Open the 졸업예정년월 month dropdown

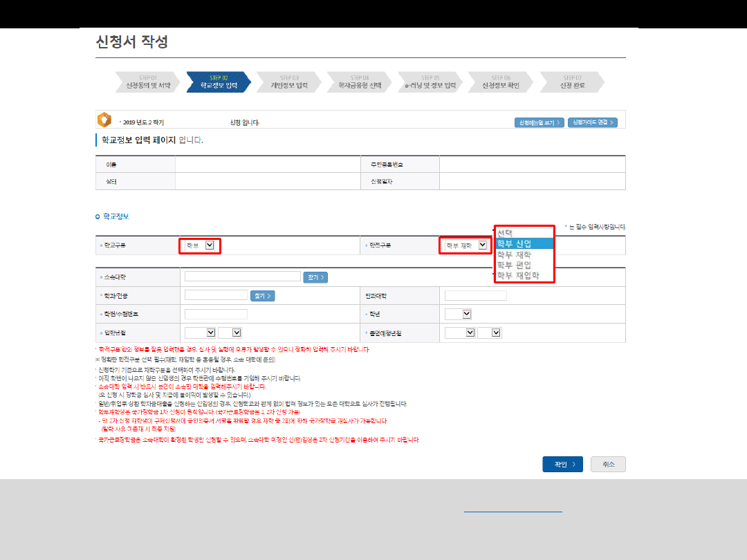coord(488,333)
